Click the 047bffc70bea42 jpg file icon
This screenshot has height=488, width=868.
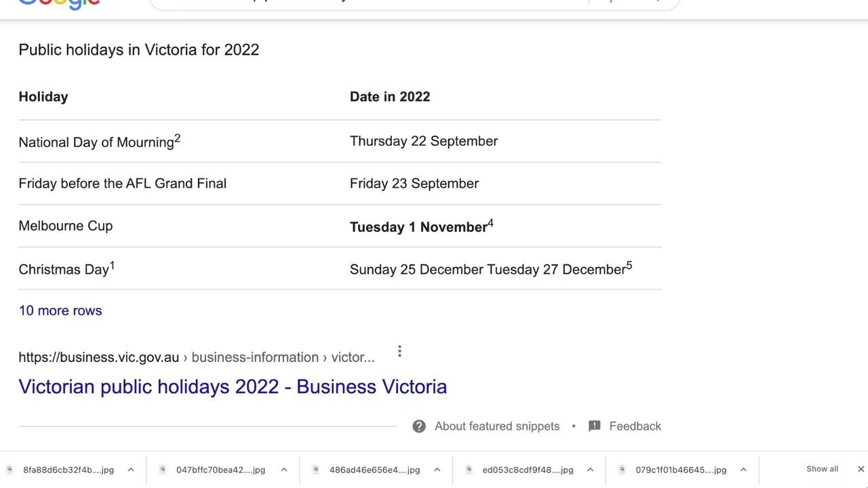[162, 470]
